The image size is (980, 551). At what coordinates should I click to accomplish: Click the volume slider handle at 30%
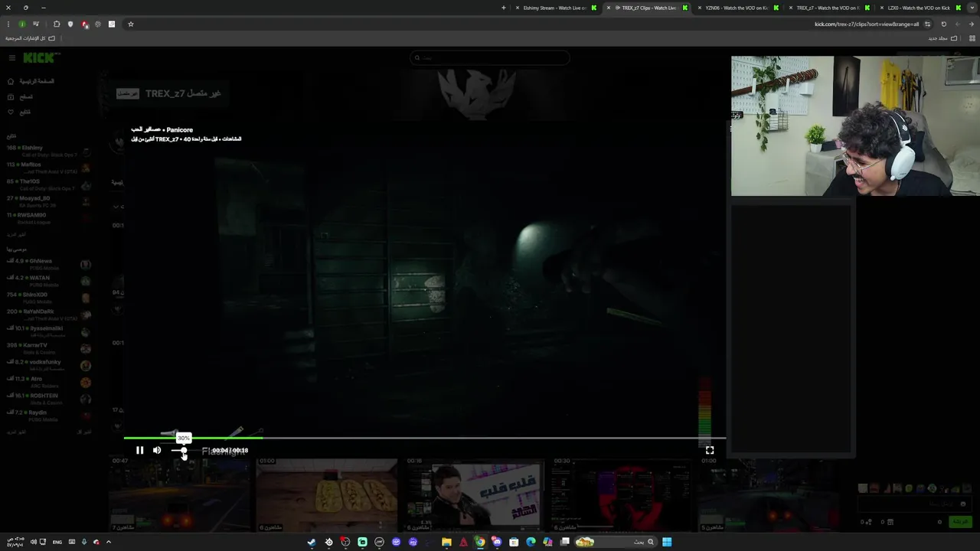tap(184, 450)
